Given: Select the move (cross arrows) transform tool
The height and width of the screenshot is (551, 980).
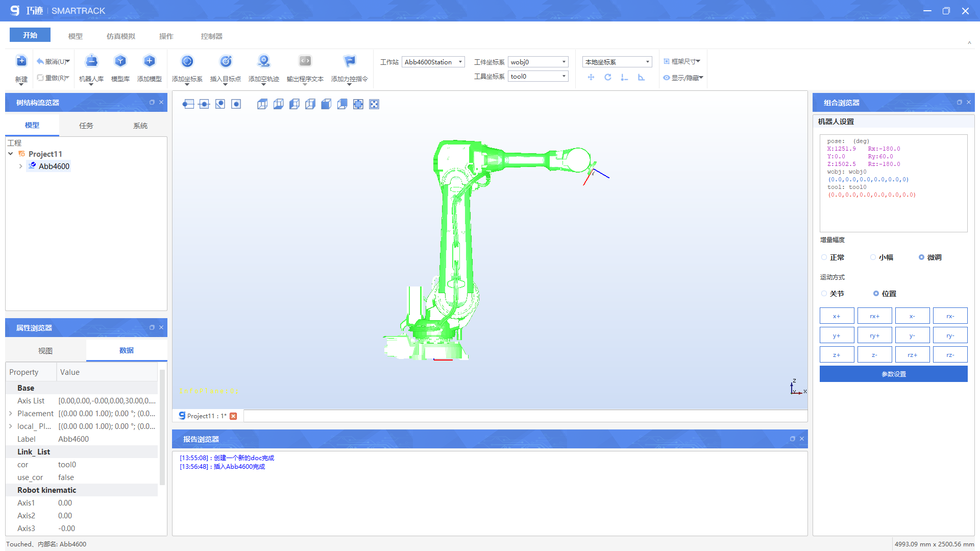Looking at the screenshot, I should 591,77.
